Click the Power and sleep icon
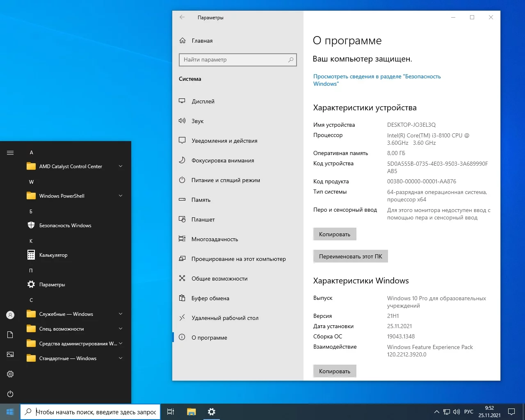Screen dimensions: 525x420 point(182,180)
